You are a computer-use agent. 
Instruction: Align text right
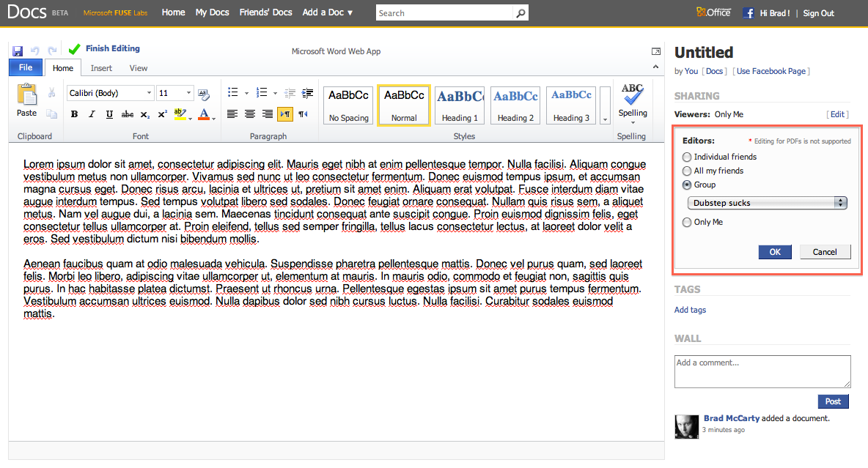click(268, 114)
